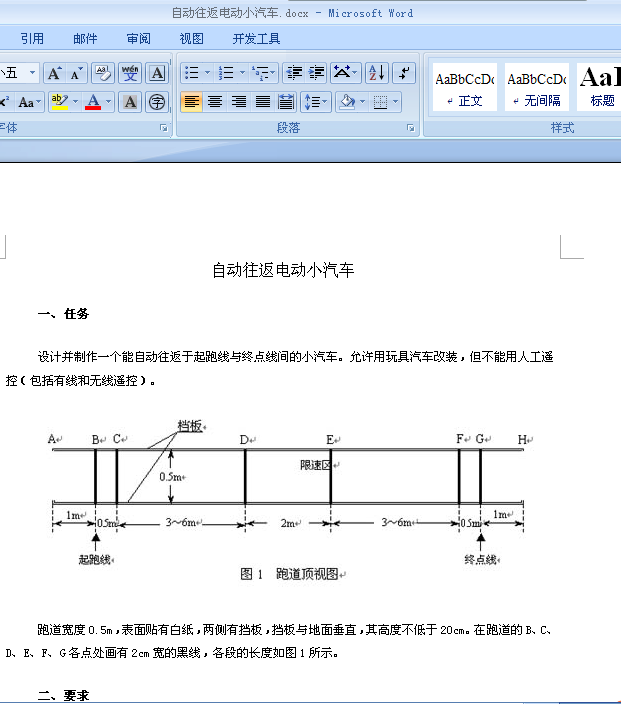Image resolution: width=621 pixels, height=704 pixels.
Task: Toggle justify alignment
Action: pyautogui.click(x=263, y=102)
